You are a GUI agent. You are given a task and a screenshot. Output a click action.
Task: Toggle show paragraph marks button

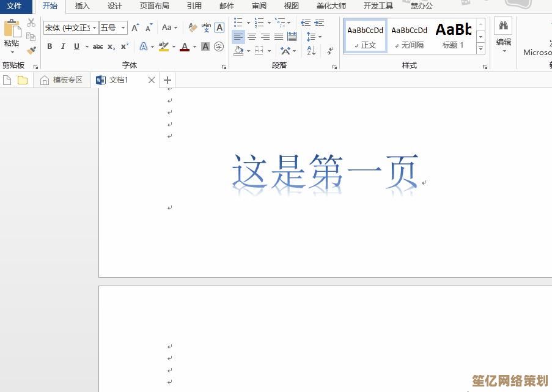[x=330, y=51]
